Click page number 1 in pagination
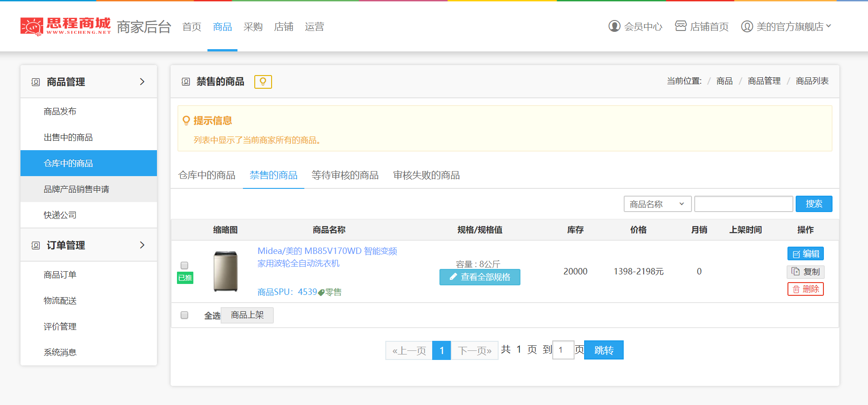Viewport: 868px width, 405px height. click(441, 350)
